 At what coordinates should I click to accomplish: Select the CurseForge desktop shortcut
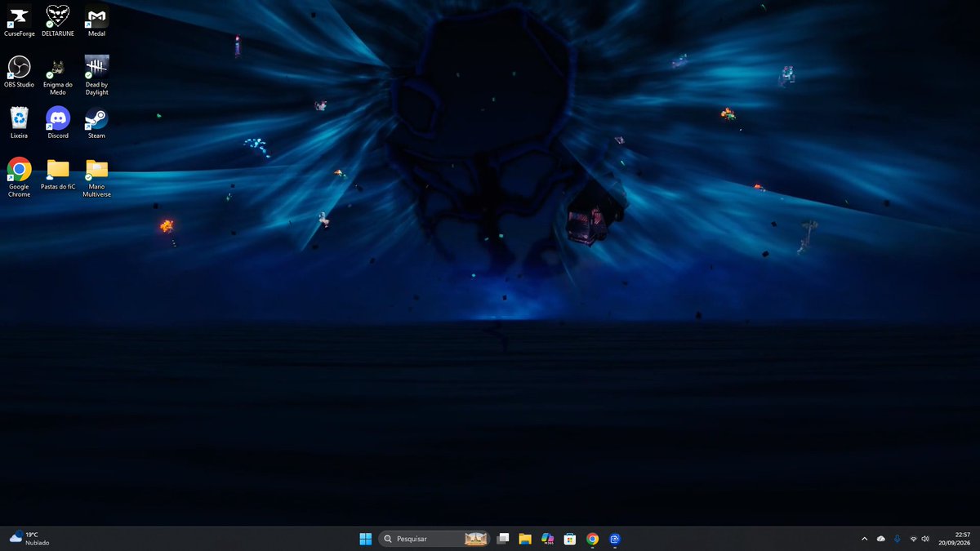19,20
